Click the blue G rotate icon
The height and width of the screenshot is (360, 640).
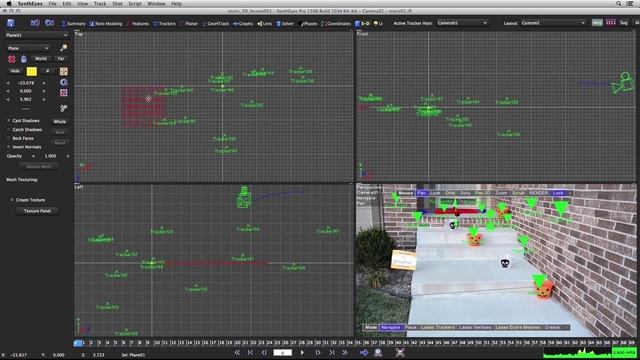(x=63, y=82)
